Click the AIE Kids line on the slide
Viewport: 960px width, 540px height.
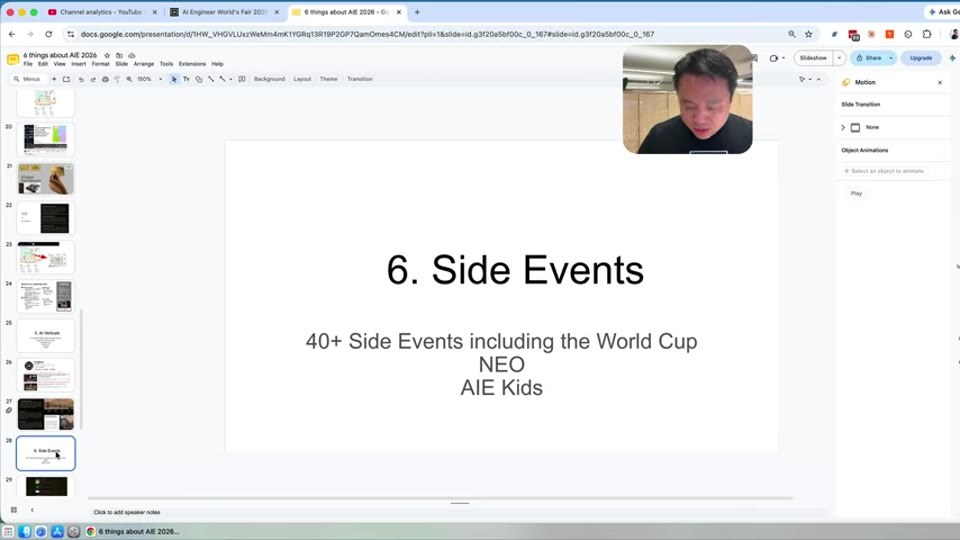click(501, 388)
